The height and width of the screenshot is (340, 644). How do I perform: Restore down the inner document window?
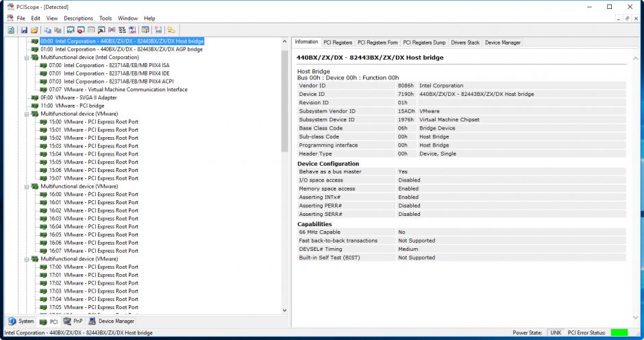coord(627,19)
